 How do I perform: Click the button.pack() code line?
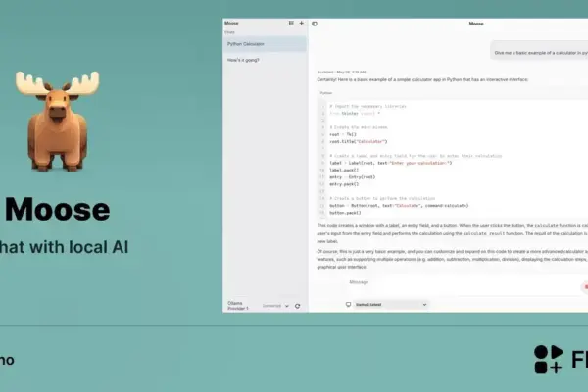[x=345, y=213]
